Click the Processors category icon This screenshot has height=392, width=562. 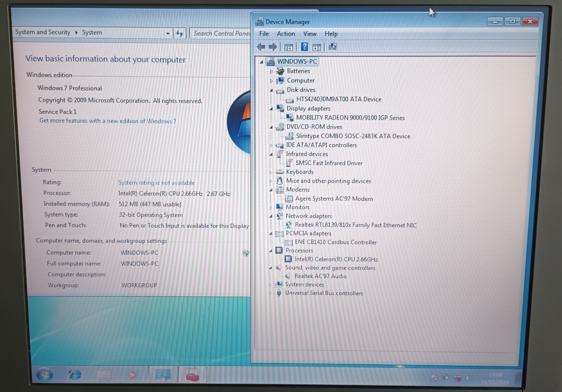tap(279, 250)
